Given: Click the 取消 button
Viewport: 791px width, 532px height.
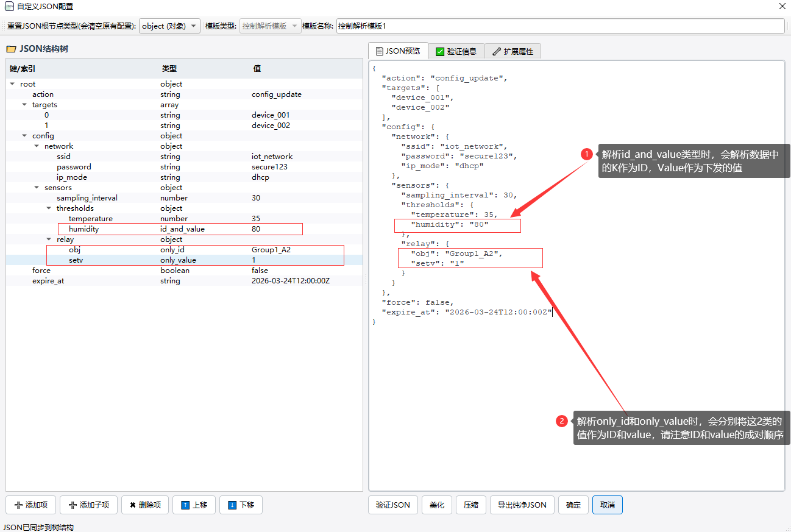Looking at the screenshot, I should click(607, 505).
